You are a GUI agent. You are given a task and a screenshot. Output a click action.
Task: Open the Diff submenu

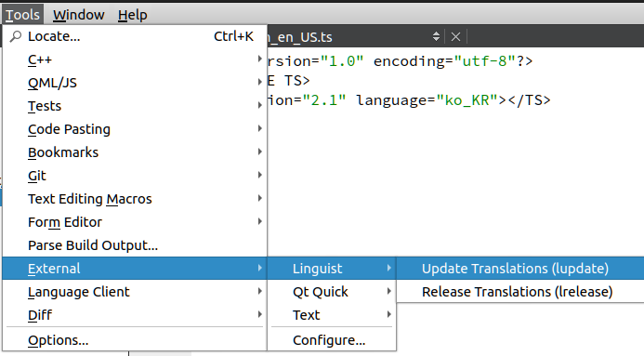pyautogui.click(x=135, y=314)
